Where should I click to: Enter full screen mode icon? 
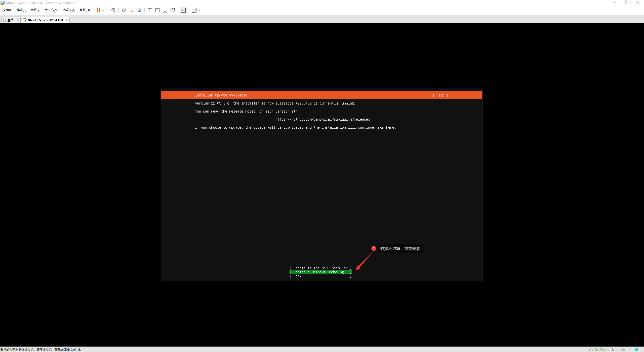(165, 10)
